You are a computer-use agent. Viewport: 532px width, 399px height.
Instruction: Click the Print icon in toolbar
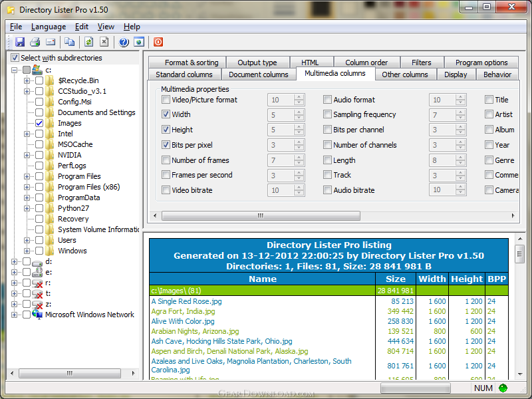pos(35,42)
